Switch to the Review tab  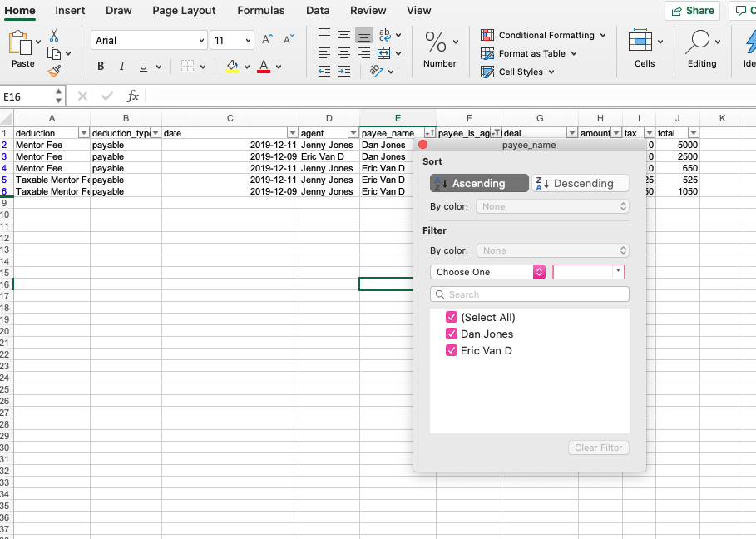coord(368,11)
